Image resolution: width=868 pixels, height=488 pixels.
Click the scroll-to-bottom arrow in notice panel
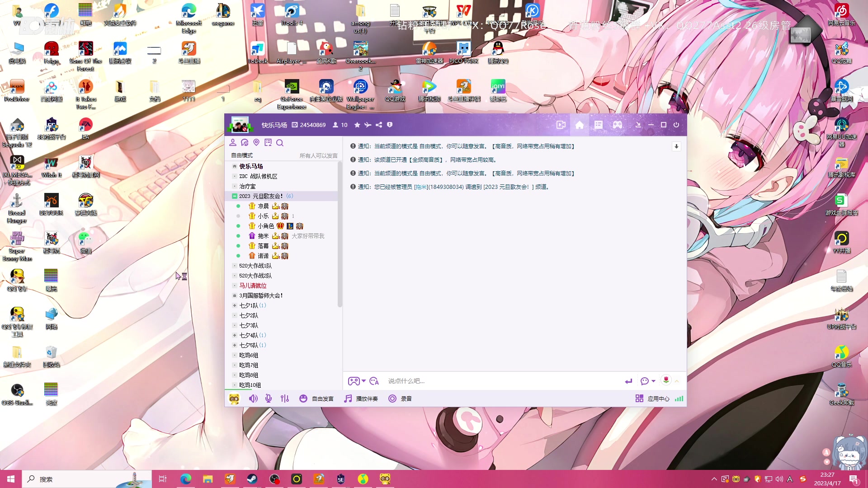(x=676, y=146)
